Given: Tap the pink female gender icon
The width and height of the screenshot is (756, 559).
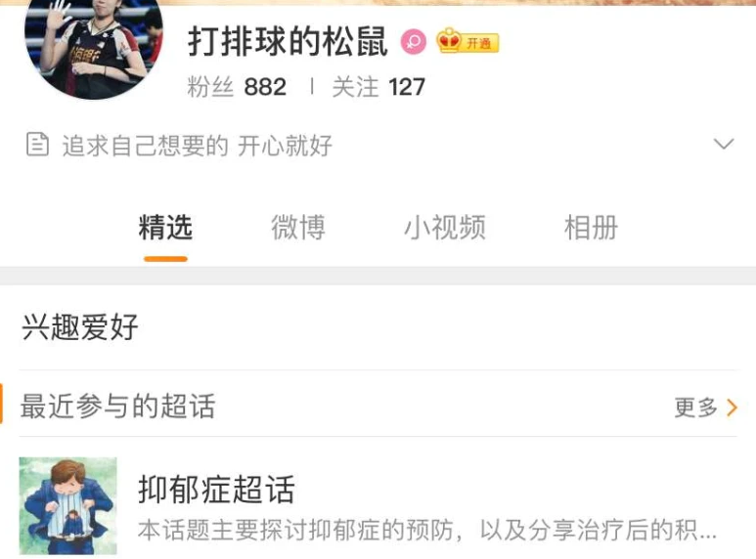Looking at the screenshot, I should click(x=413, y=42).
